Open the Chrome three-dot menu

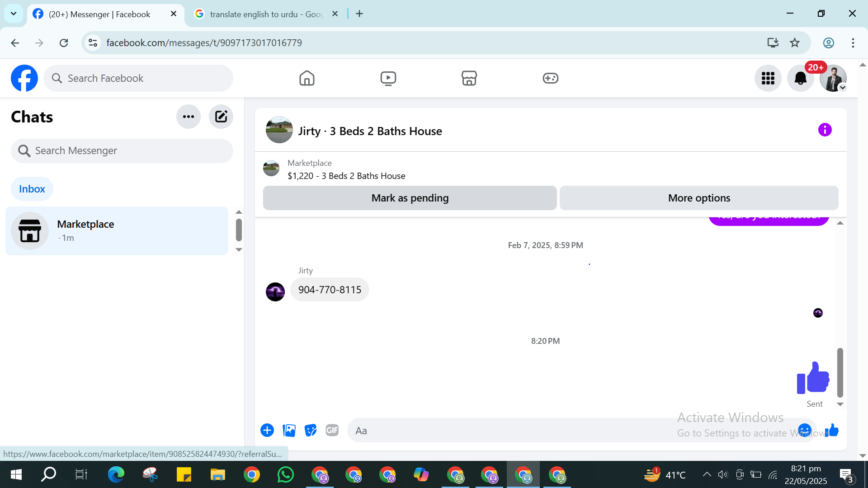(x=853, y=43)
